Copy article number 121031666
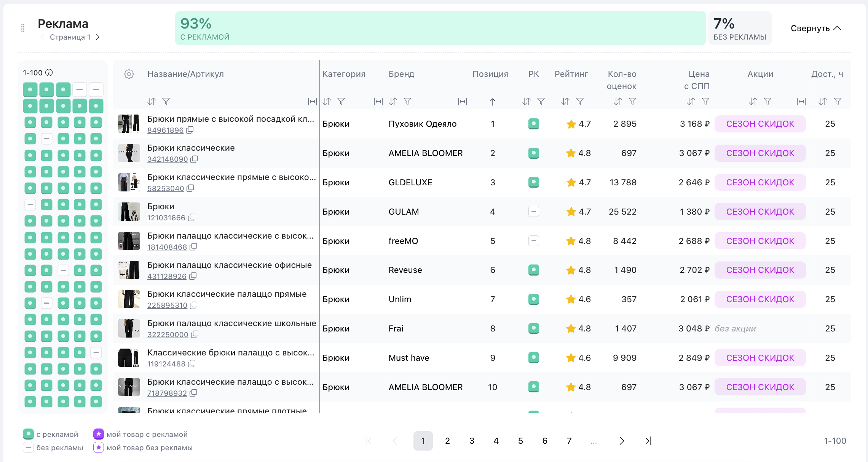 pyautogui.click(x=192, y=217)
